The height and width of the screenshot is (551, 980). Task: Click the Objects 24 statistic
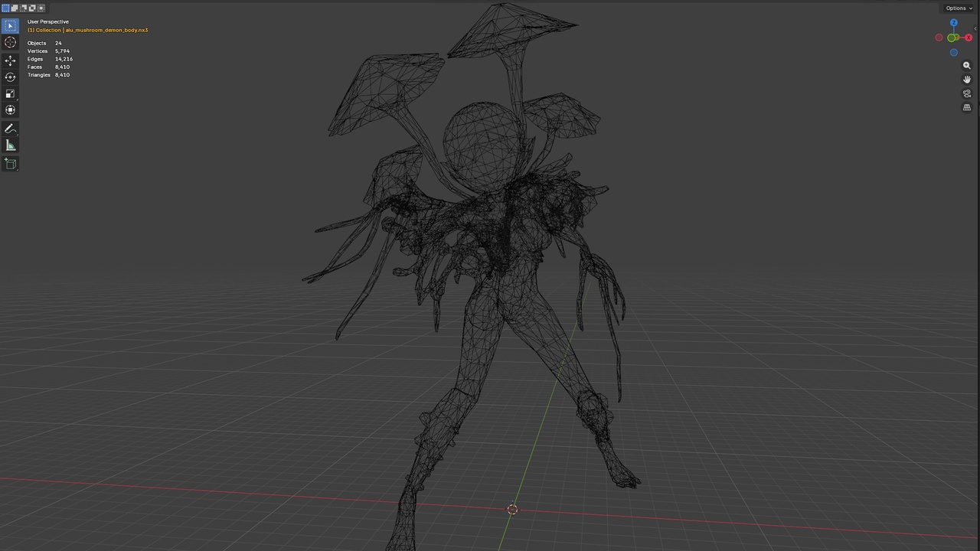[x=44, y=43]
